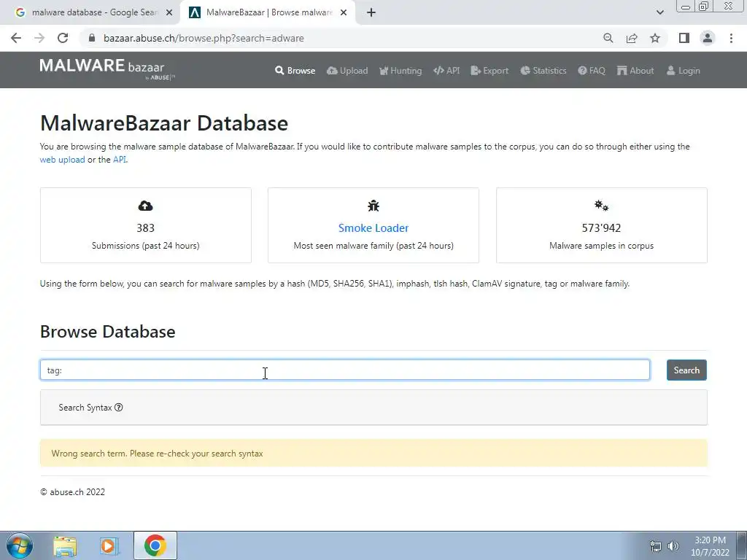Follow the API link in description
The width and height of the screenshot is (747, 560).
[120, 160]
